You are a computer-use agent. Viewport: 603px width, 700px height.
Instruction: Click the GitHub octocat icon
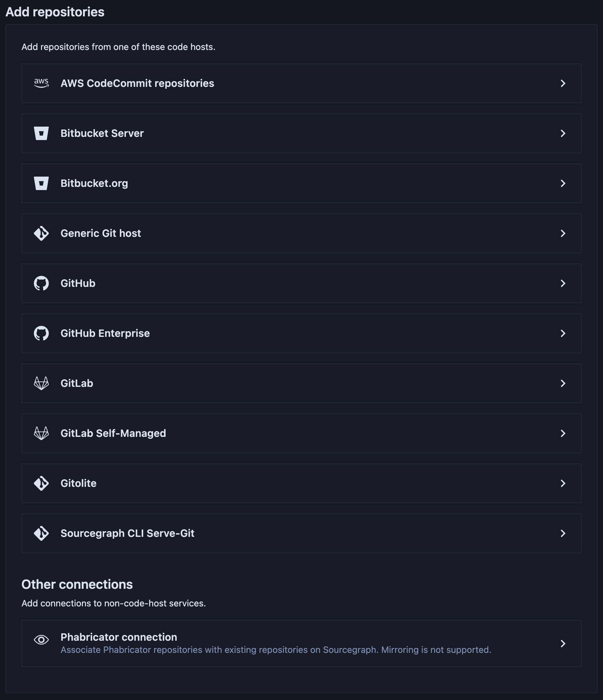[x=41, y=283]
